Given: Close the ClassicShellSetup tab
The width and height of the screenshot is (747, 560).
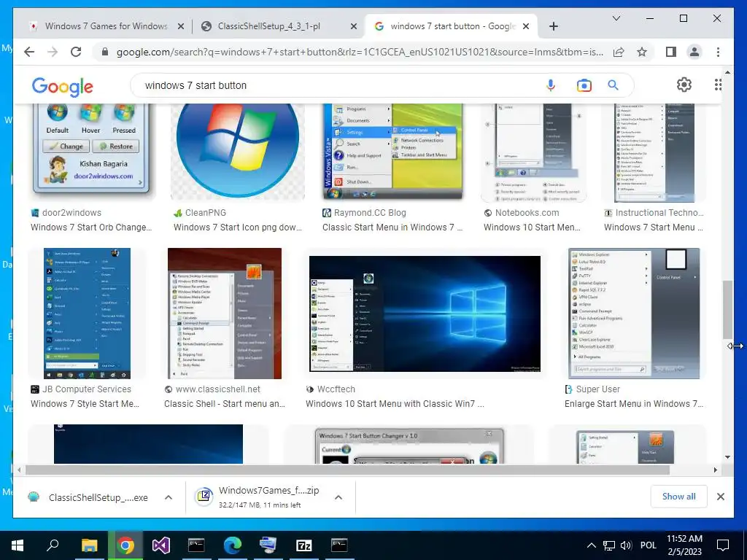Looking at the screenshot, I should pos(354,27).
